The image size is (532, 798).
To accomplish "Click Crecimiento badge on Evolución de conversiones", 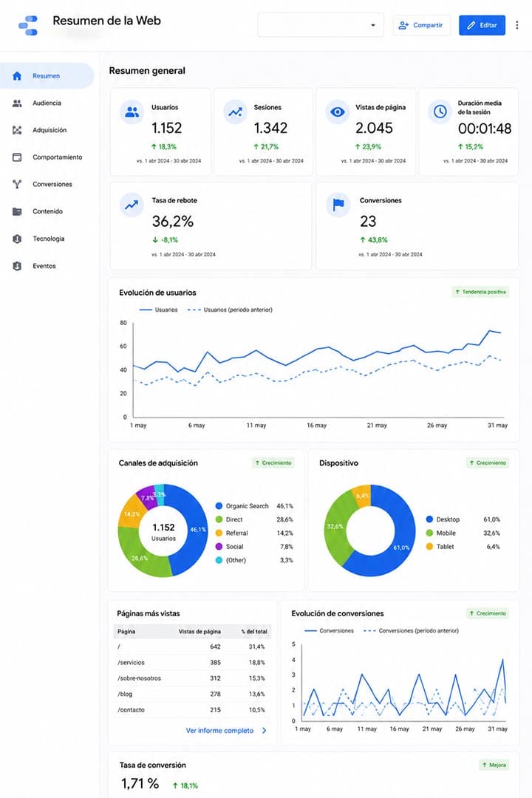I will click(x=488, y=613).
